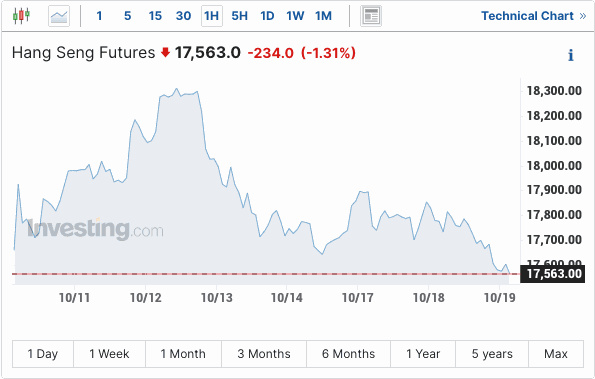Switch to area chart view

[59, 16]
